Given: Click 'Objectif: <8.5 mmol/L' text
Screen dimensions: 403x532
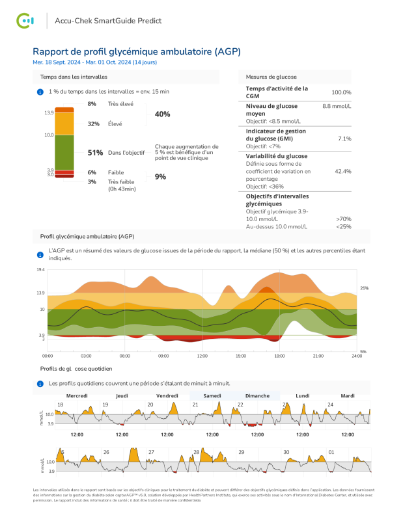Looking at the screenshot, I should tap(273, 121).
